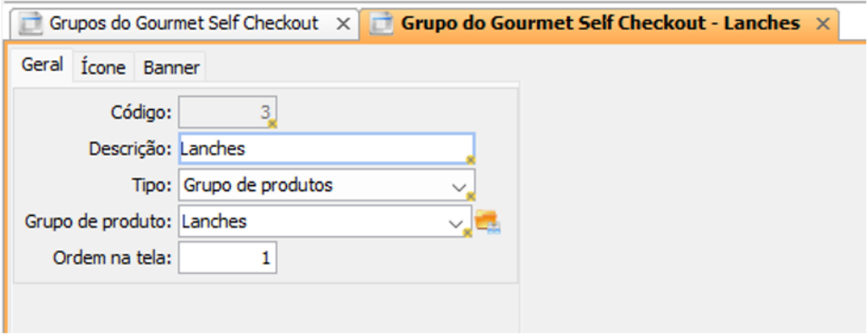
Task: Click the Ordem na tela field
Action: (228, 258)
